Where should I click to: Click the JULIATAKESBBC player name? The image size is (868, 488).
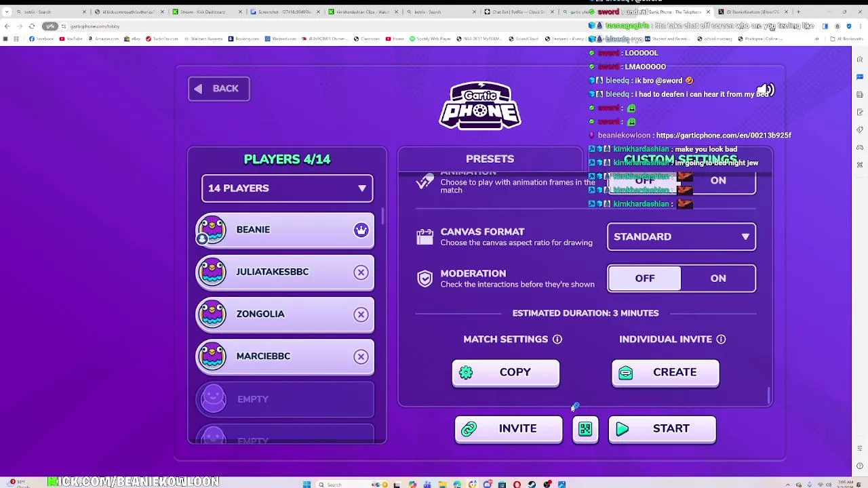(272, 272)
